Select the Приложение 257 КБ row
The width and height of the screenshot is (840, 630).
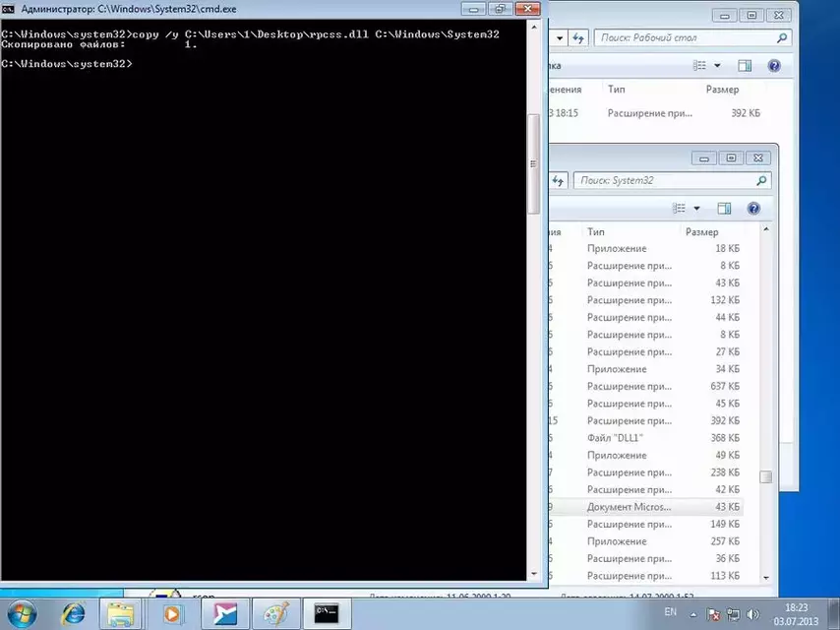click(x=645, y=541)
